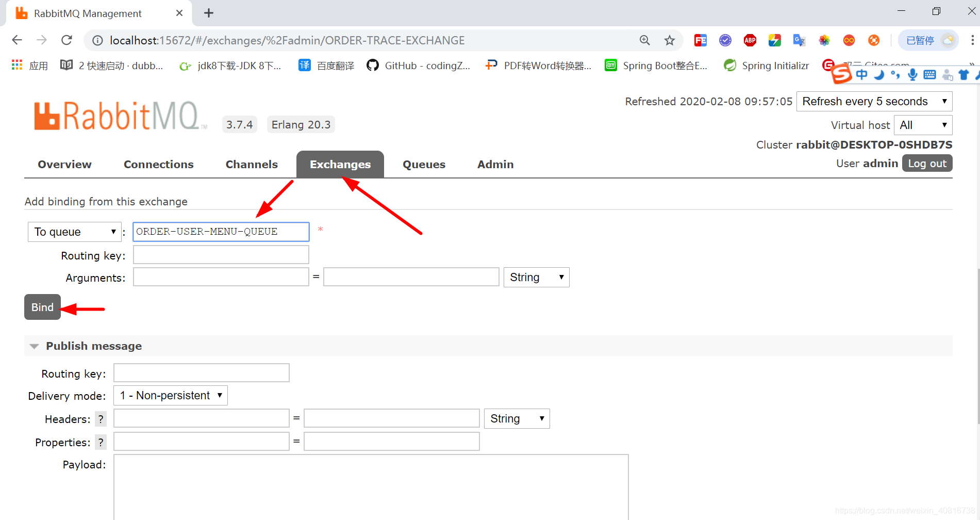Open the Delivery mode dropdown

[x=171, y=396]
